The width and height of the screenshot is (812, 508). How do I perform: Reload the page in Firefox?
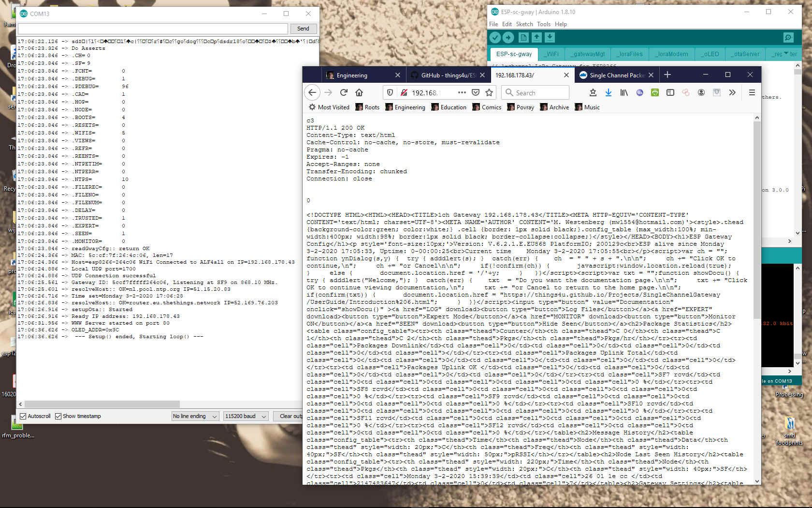pyautogui.click(x=344, y=92)
